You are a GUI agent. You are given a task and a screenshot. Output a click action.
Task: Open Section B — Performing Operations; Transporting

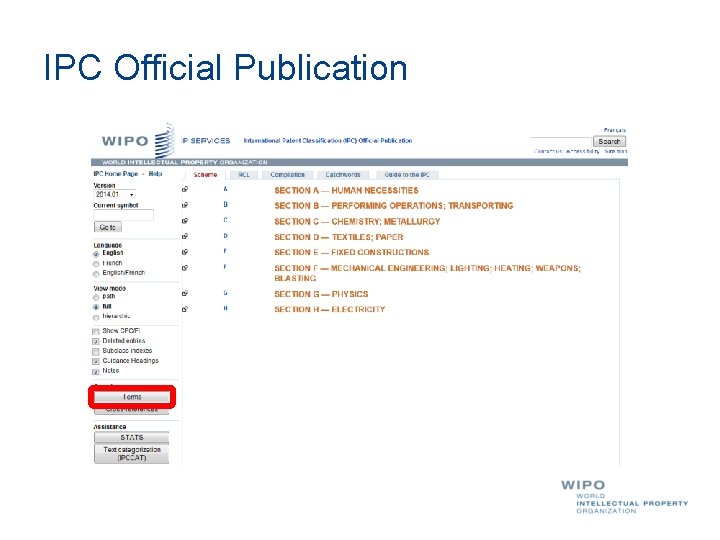pyautogui.click(x=394, y=206)
